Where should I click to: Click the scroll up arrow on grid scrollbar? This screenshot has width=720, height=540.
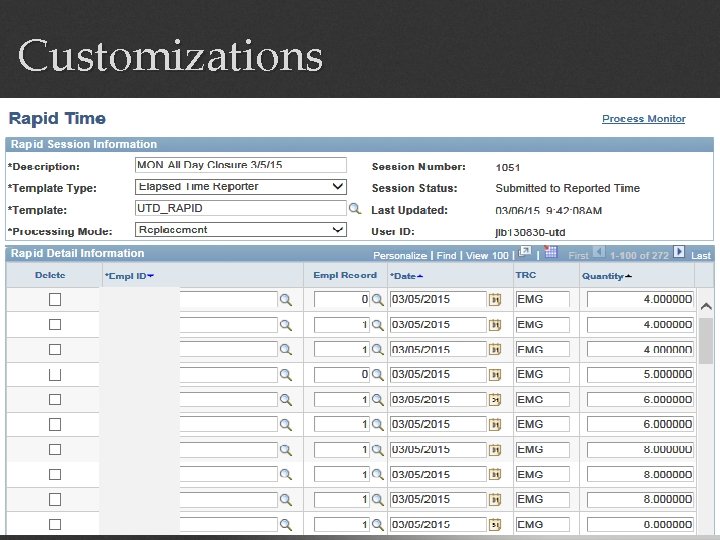[x=706, y=306]
